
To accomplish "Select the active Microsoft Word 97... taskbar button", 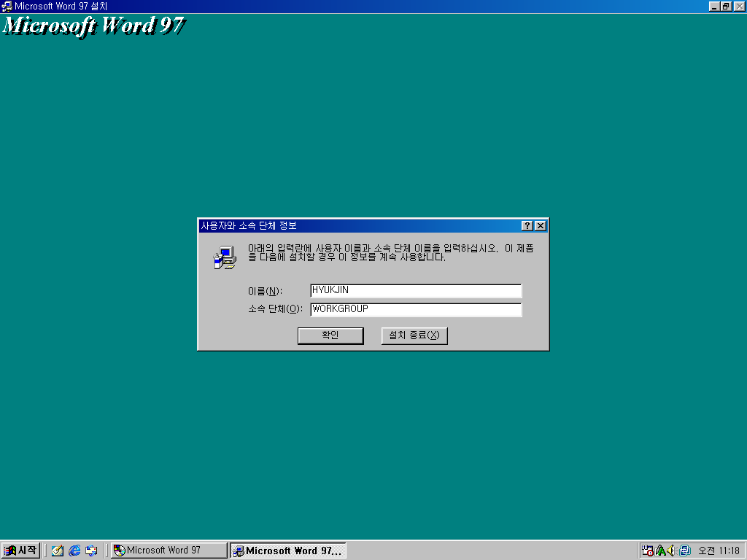I will [x=287, y=551].
